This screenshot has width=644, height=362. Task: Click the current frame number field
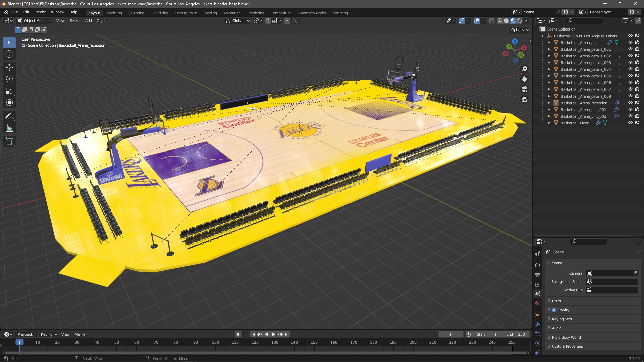tap(450, 334)
